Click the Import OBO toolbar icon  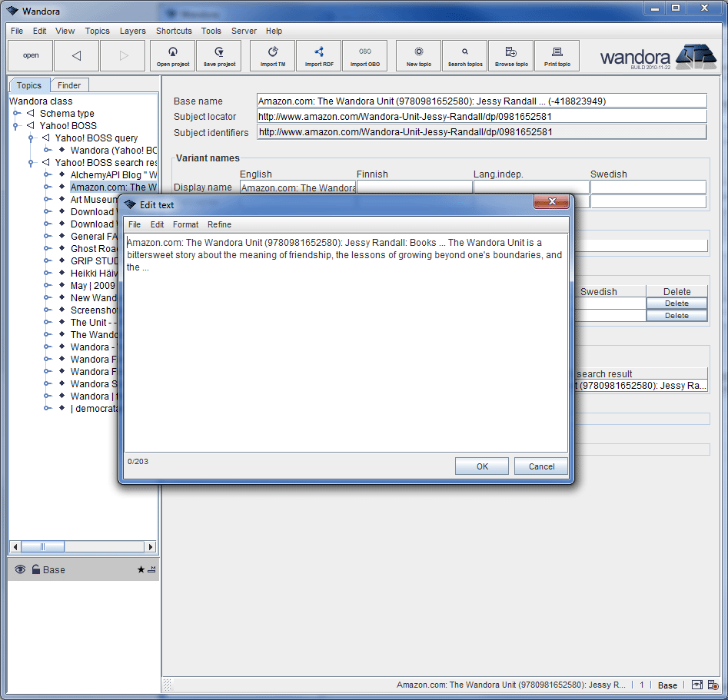[x=364, y=55]
